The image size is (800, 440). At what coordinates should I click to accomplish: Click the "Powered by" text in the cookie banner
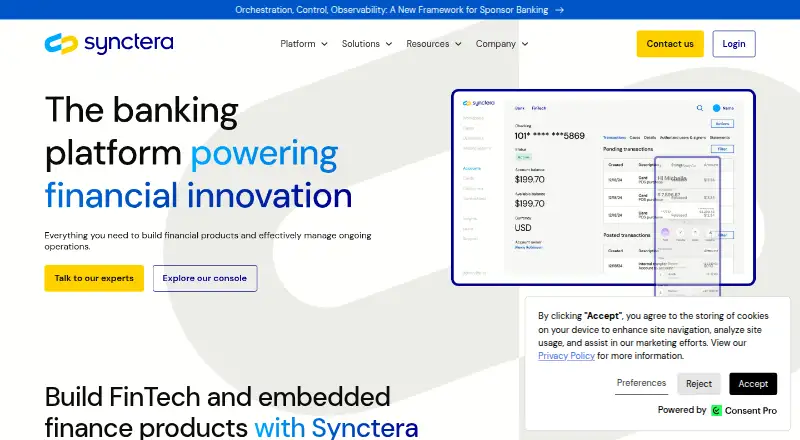[682, 410]
